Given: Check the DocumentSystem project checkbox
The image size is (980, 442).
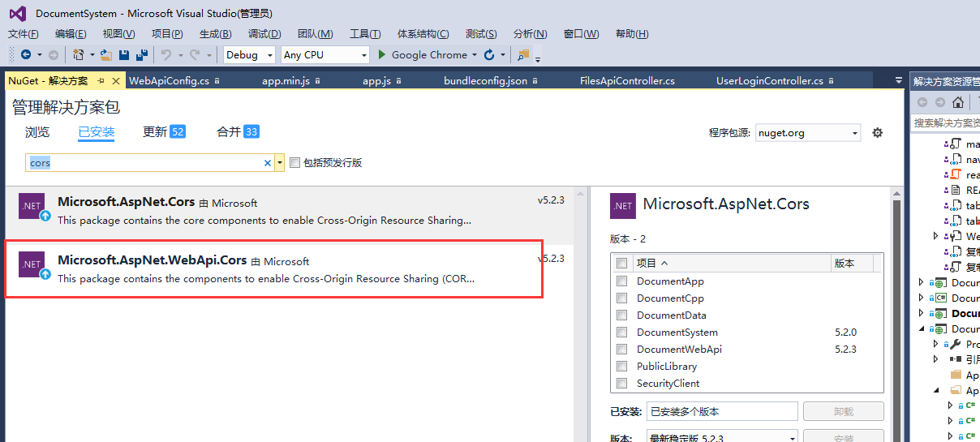Looking at the screenshot, I should 621,333.
